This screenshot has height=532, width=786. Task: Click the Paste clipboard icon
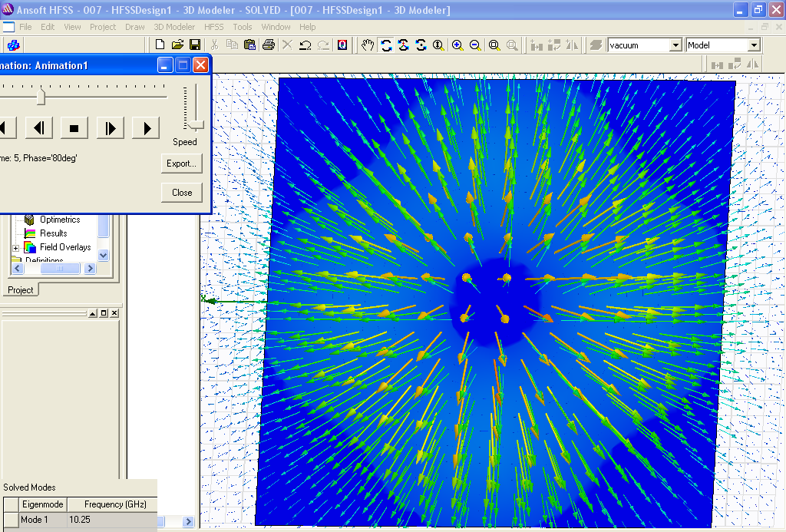[249, 45]
